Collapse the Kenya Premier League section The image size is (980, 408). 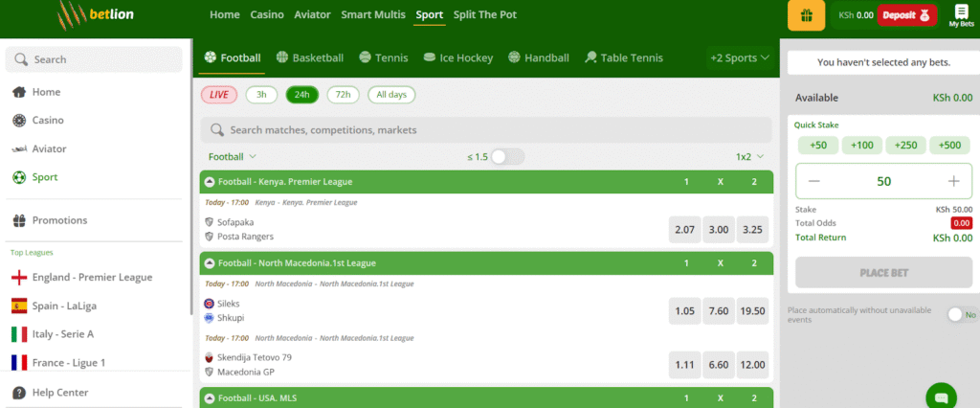pyautogui.click(x=210, y=181)
